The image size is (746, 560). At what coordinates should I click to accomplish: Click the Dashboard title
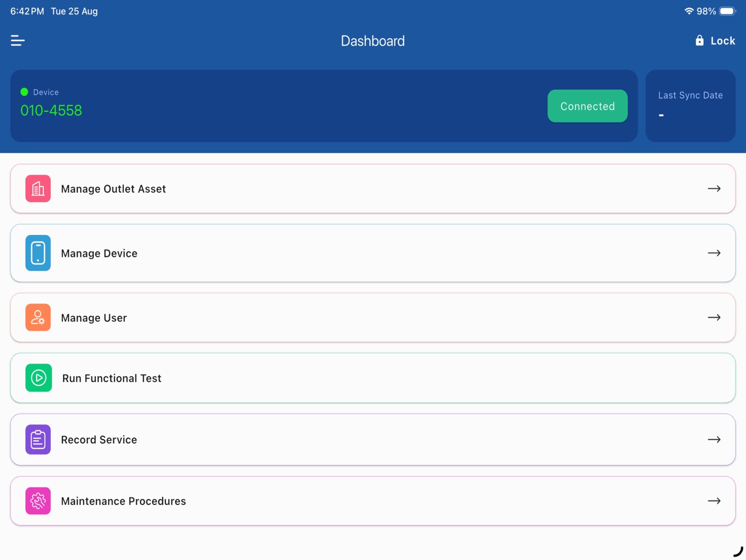(x=372, y=41)
